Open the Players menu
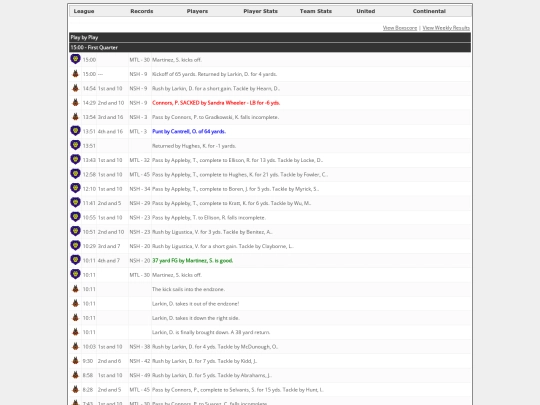The height and width of the screenshot is (405, 540). [197, 11]
